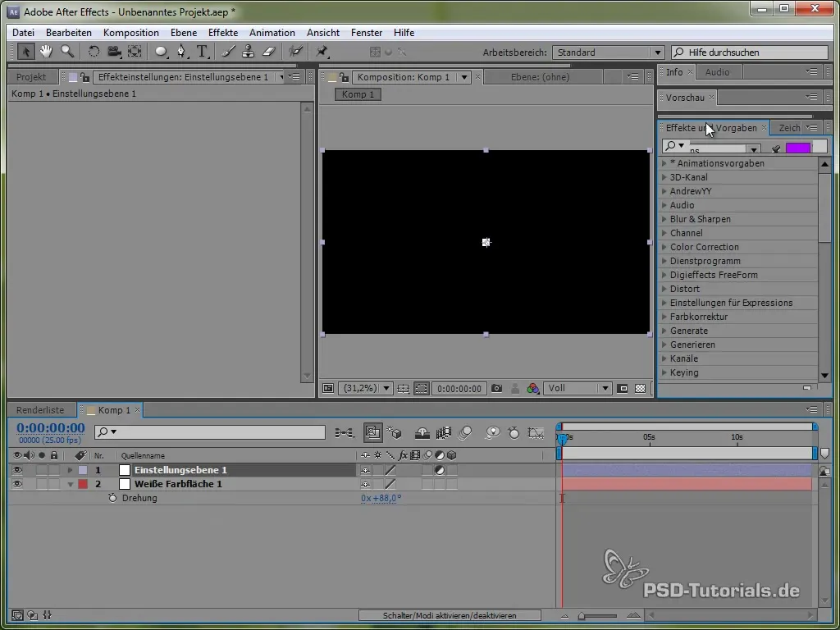
Task: Switch to the Audio panel tab
Action: click(x=717, y=72)
